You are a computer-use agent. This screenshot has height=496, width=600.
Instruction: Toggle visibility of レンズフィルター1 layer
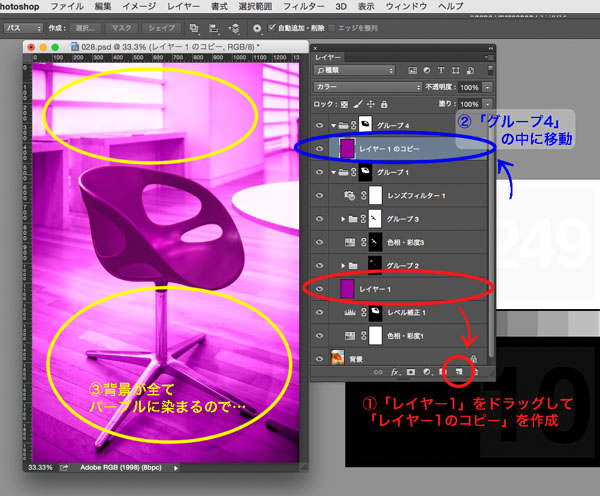click(320, 193)
